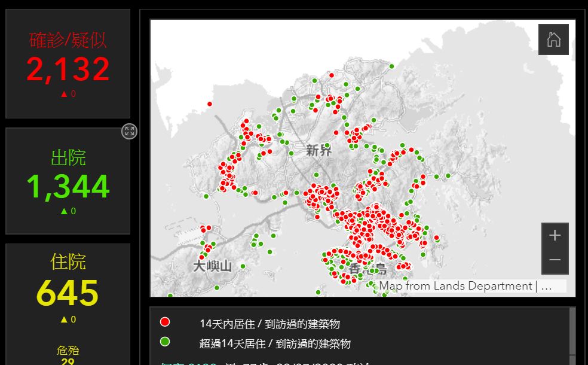The width and height of the screenshot is (588, 365).
Task: Click the change indicator under 2,132
Action: pos(68,94)
